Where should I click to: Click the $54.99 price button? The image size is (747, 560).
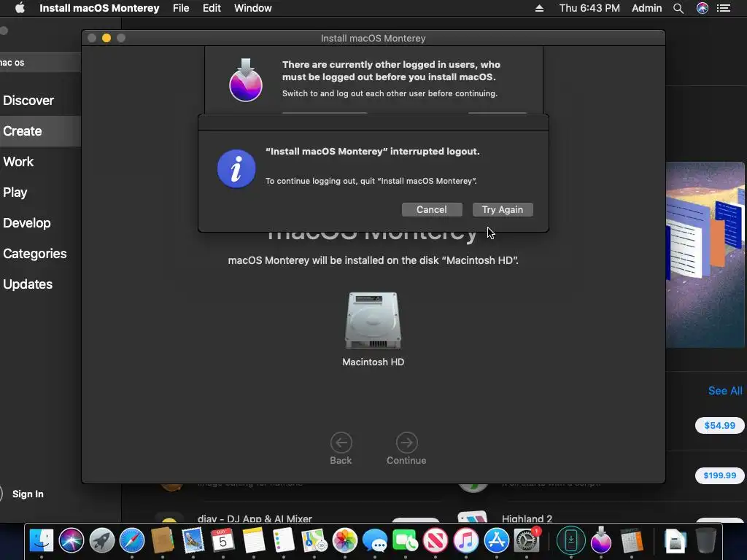pyautogui.click(x=719, y=426)
